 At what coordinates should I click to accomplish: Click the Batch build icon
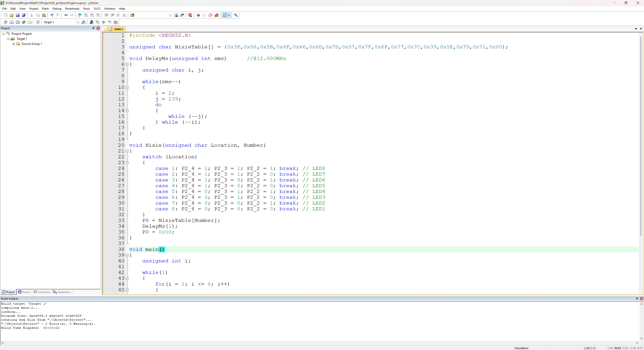point(24,22)
